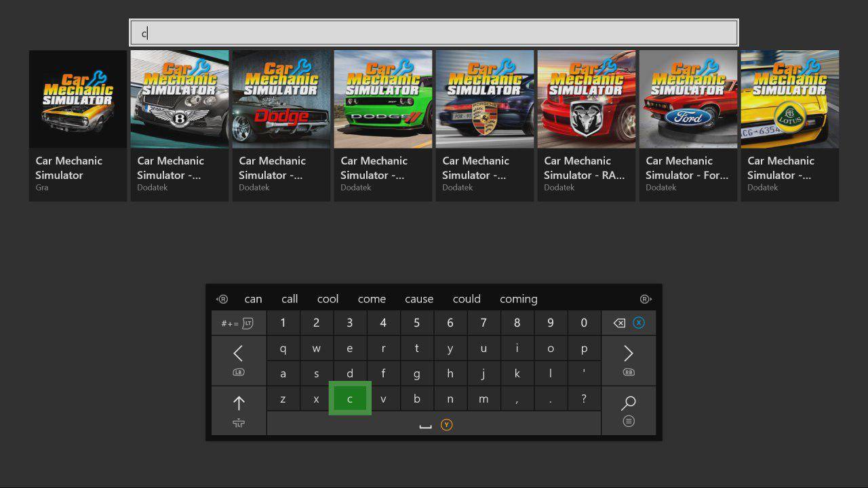Tap the letter b key
Viewport: 868px width, 488px height.
(416, 399)
